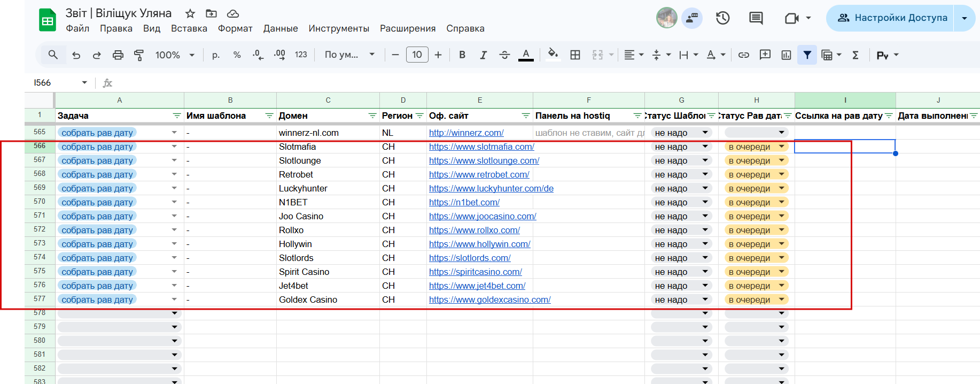980x384 pixels.
Task: Open the Файл menu
Action: pos(77,28)
